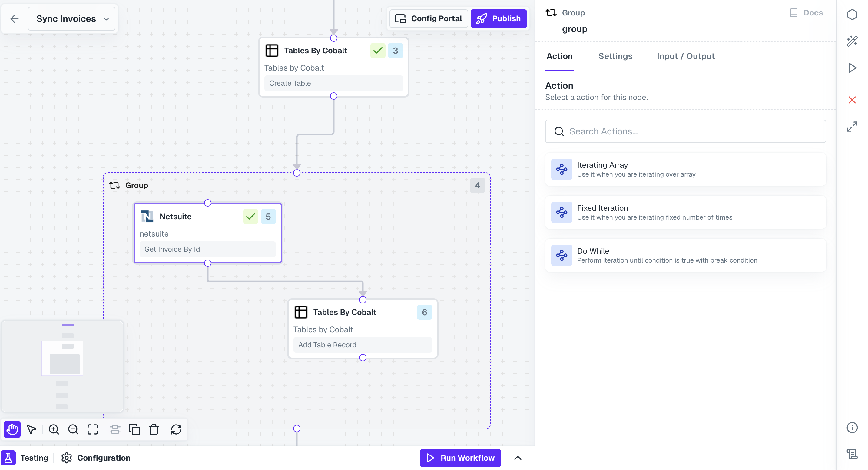
Task: Switch to the Input / Output tab
Action: 685,56
